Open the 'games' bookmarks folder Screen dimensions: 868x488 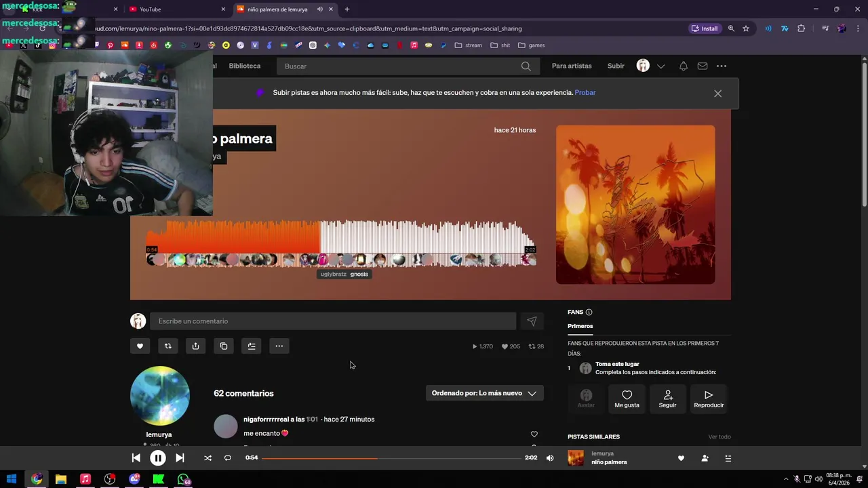pyautogui.click(x=532, y=45)
